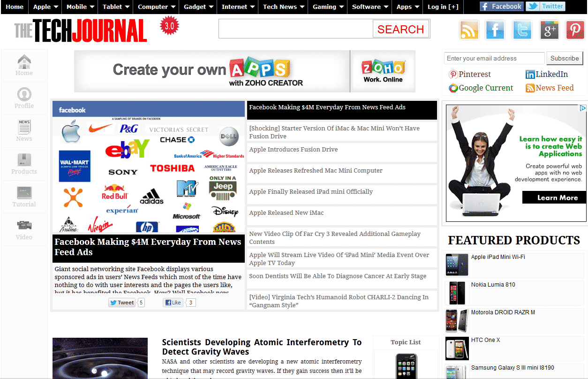This screenshot has height=379, width=588.
Task: Open the large Facebook social icon
Action: pos(495,30)
